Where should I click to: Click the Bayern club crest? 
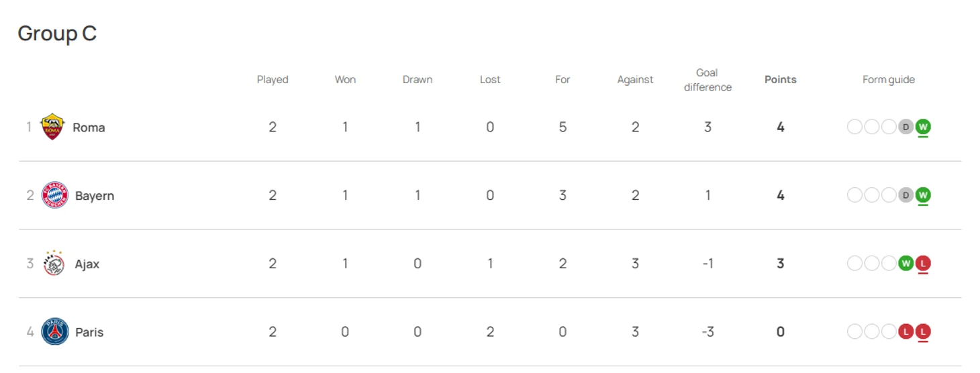[x=55, y=195]
